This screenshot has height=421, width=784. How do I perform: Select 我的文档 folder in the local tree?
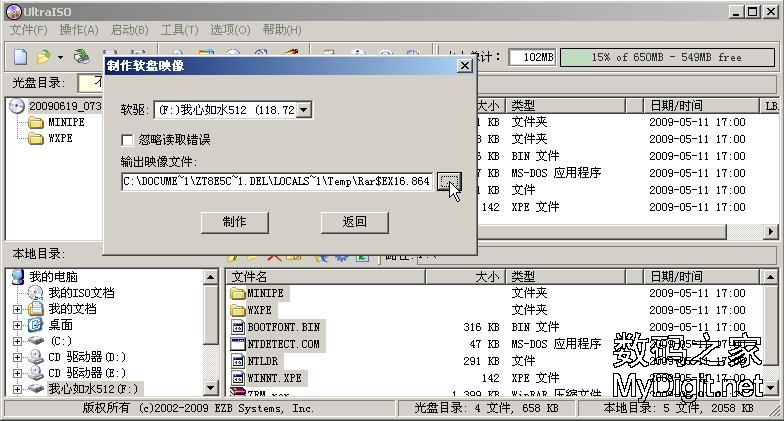[x=72, y=308]
